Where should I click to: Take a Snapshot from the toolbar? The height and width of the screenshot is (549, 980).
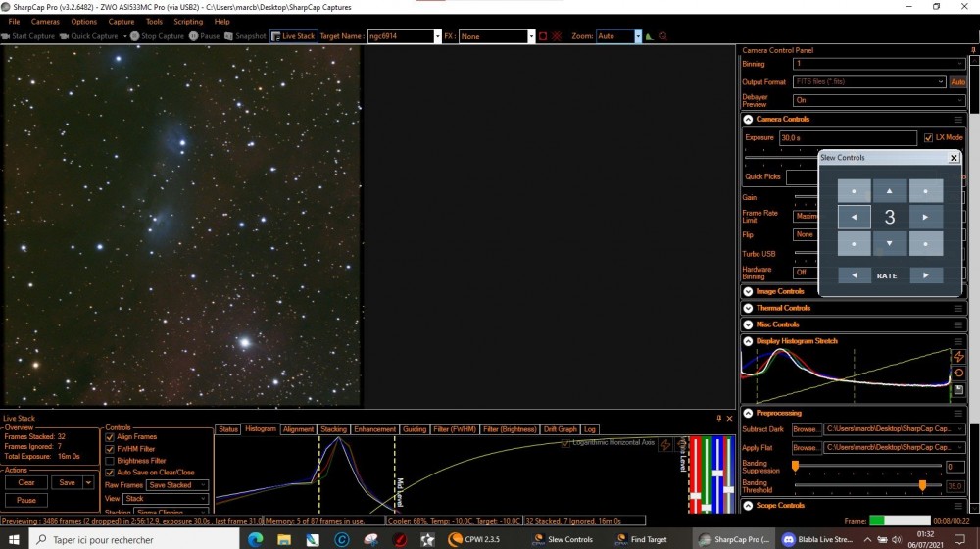[x=245, y=36]
